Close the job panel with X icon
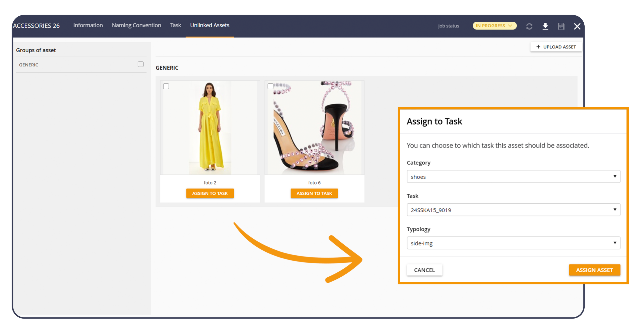Screen dimensions: 644x334 [x=577, y=26]
